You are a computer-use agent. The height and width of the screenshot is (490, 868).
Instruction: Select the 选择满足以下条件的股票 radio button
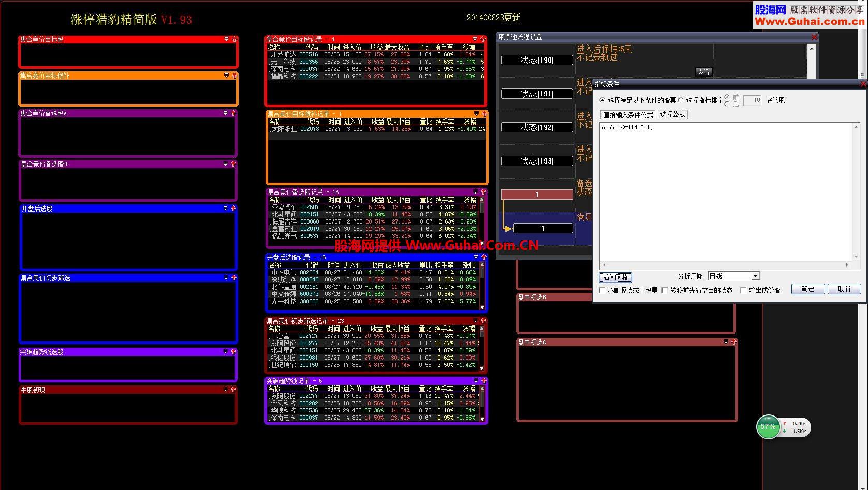pyautogui.click(x=602, y=100)
